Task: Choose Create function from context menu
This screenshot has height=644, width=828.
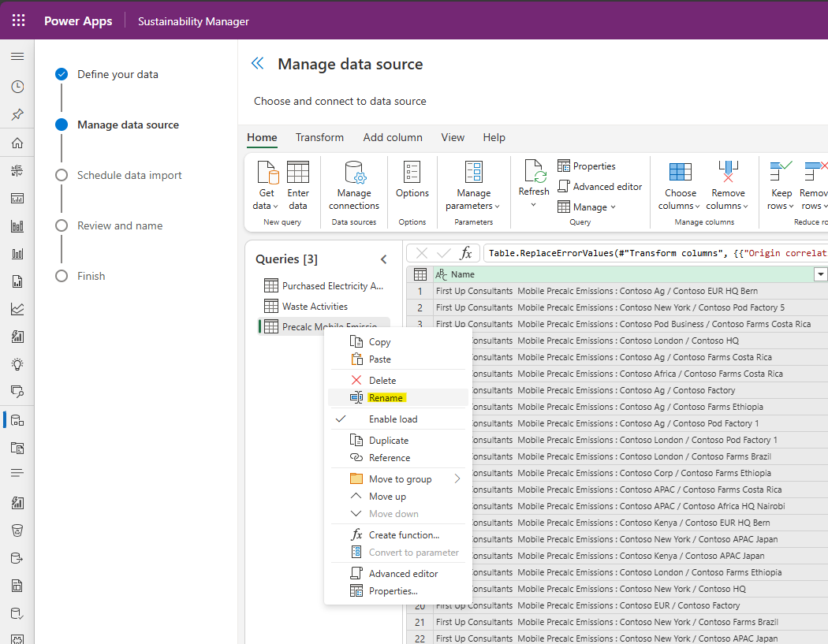Action: 398,534
